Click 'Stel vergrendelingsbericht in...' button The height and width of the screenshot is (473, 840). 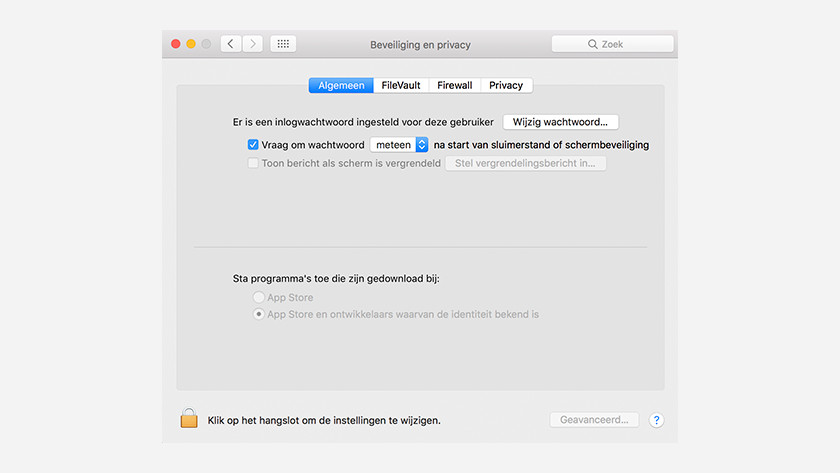pos(526,163)
